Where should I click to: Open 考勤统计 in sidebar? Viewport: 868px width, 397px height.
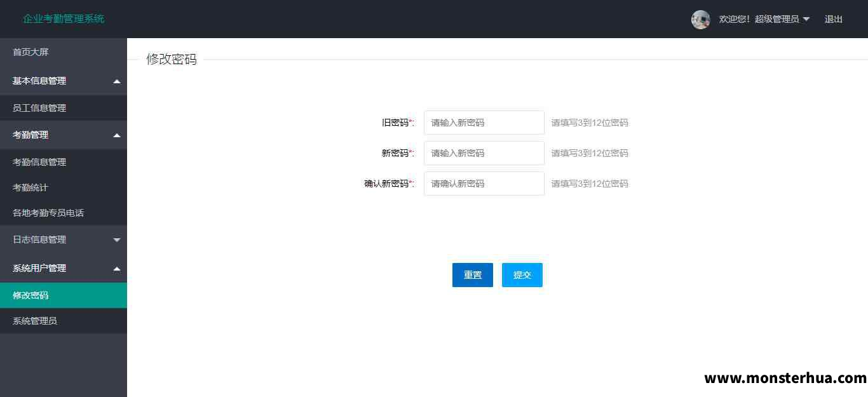(31, 187)
